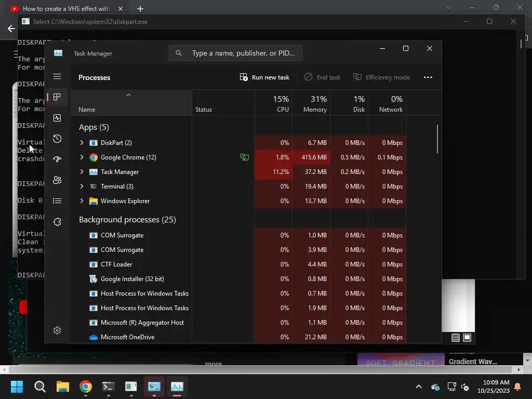Select the first COM Surrogate 1.0 MB row
Viewport: 532px width, 399px height.
[x=238, y=235]
